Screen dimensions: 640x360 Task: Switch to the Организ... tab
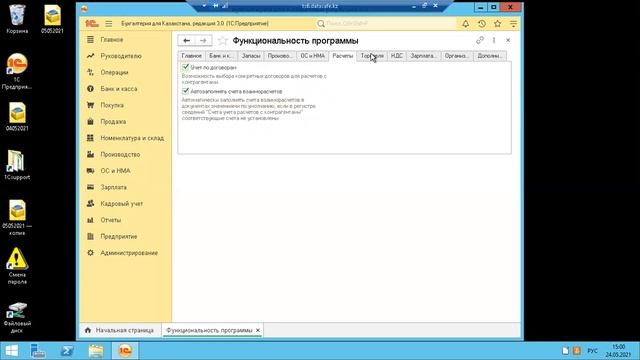tap(457, 56)
